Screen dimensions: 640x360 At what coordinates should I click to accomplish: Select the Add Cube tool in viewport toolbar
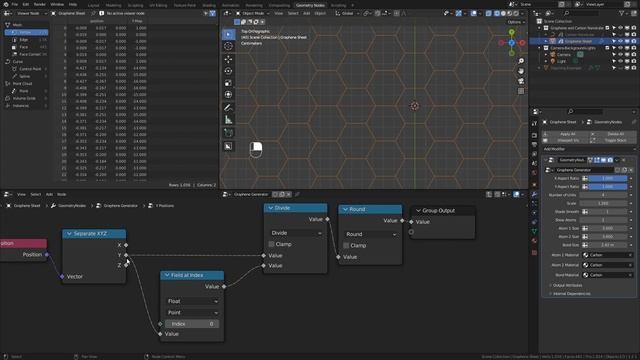pyautogui.click(x=228, y=133)
